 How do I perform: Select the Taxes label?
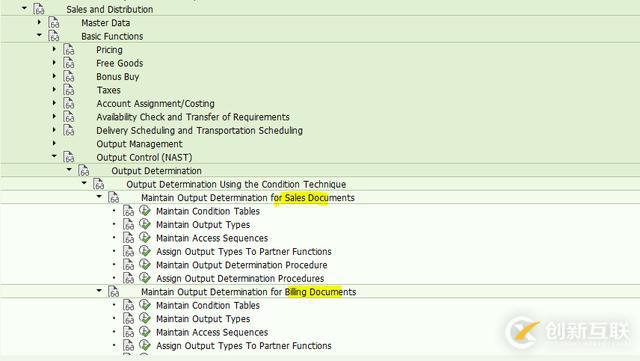coord(109,90)
